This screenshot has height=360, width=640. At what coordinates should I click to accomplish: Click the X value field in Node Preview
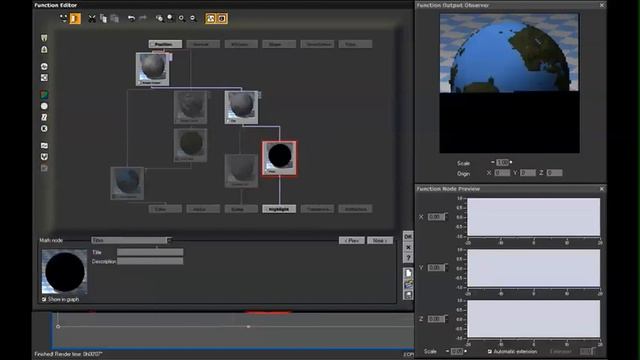point(436,217)
